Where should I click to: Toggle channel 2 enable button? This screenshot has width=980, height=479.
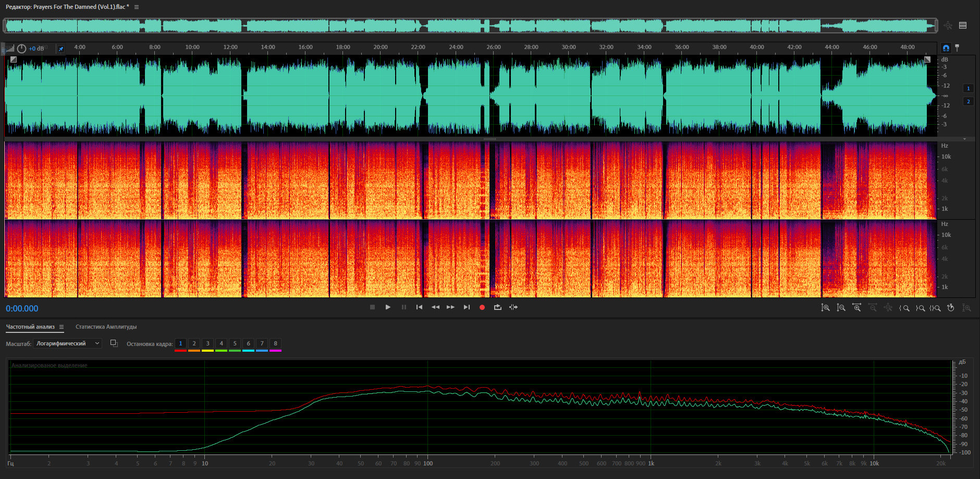(x=969, y=102)
